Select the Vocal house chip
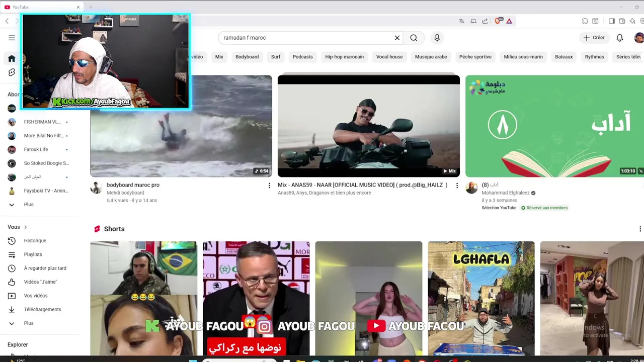 [389, 57]
